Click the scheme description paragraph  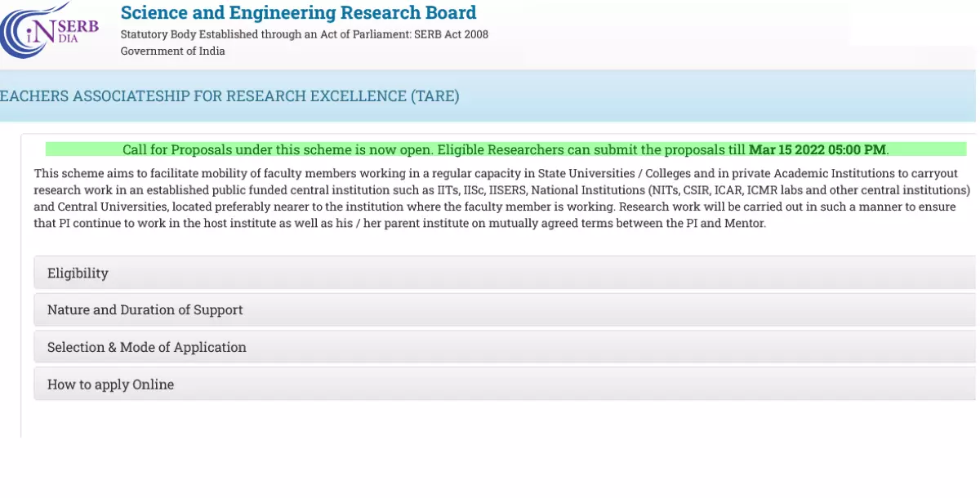(x=502, y=198)
